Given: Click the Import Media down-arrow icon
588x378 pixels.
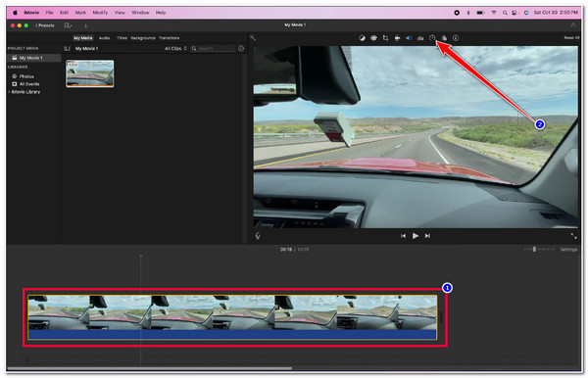Looking at the screenshot, I should point(86,25).
